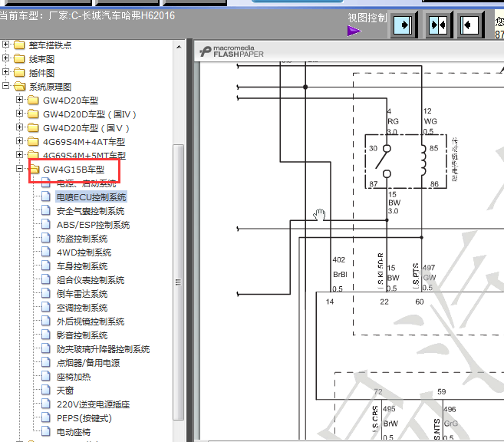Open the 外后视镜控制系统 diagram
Image resolution: width=504 pixels, height=442 pixels.
click(91, 322)
